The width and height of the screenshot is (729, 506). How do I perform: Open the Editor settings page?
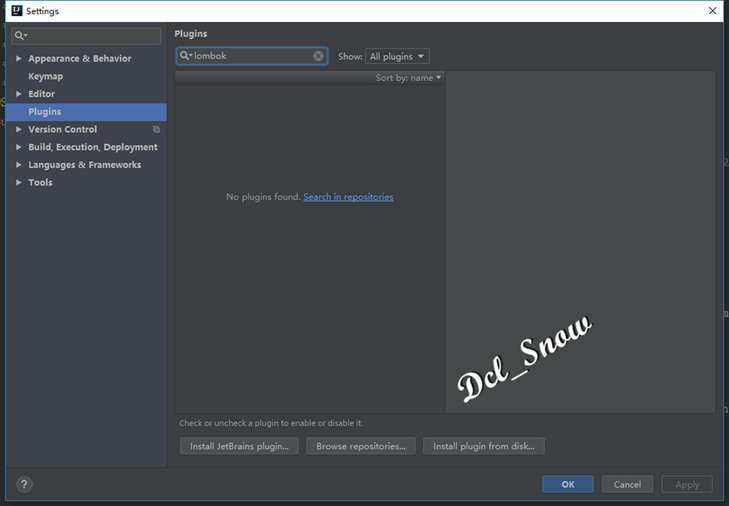(41, 93)
